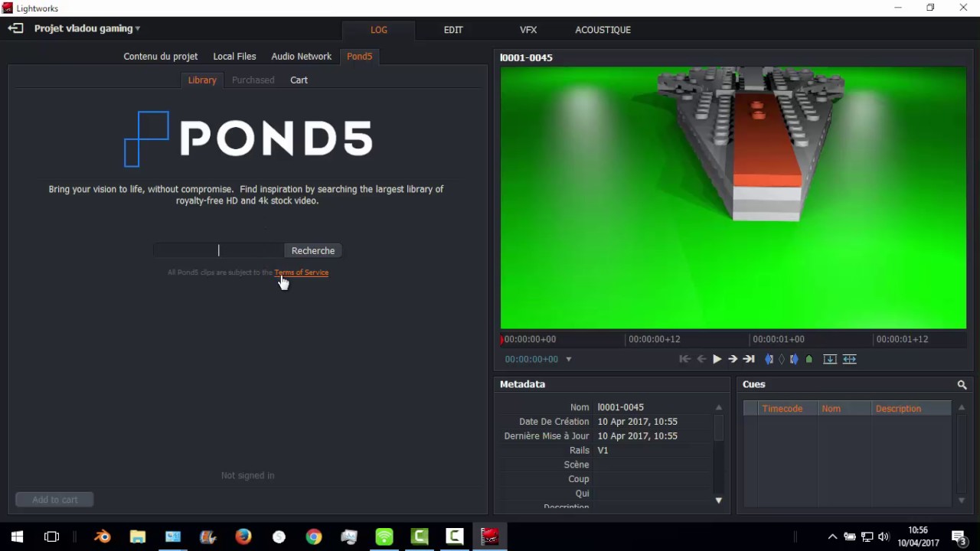The width and height of the screenshot is (980, 551).
Task: Select the Pond5 tab
Action: tap(359, 57)
